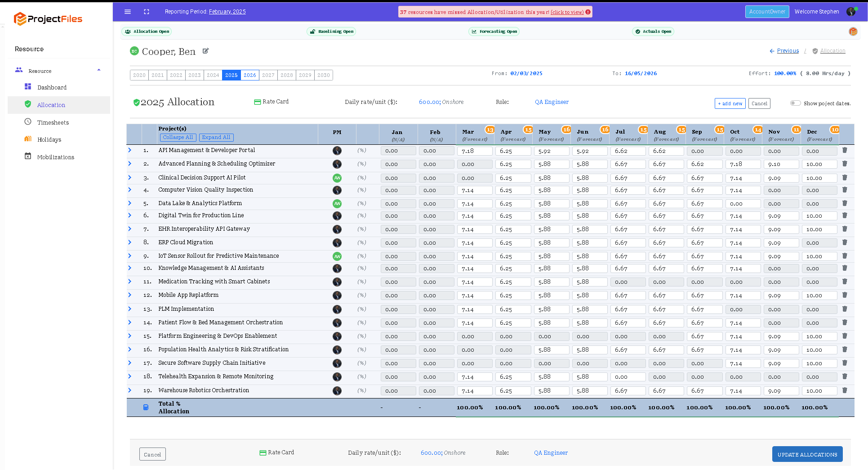This screenshot has width=868, height=470.
Task: Expand Telehealth Expansion & Remote Monitoring row
Action: (x=130, y=376)
